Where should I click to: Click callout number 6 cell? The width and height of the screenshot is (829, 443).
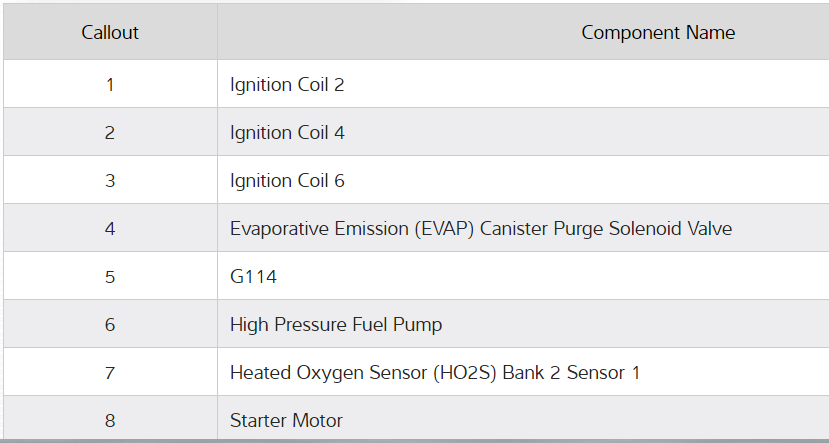click(110, 325)
